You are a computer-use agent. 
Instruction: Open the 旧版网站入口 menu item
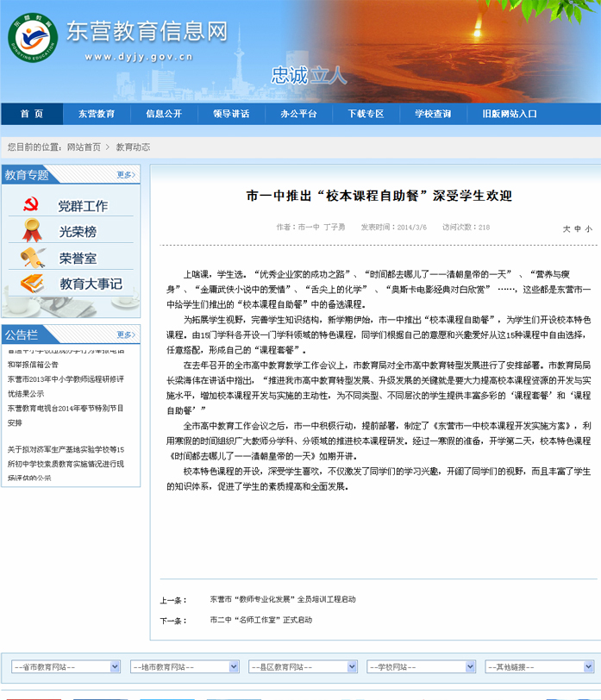tap(510, 114)
